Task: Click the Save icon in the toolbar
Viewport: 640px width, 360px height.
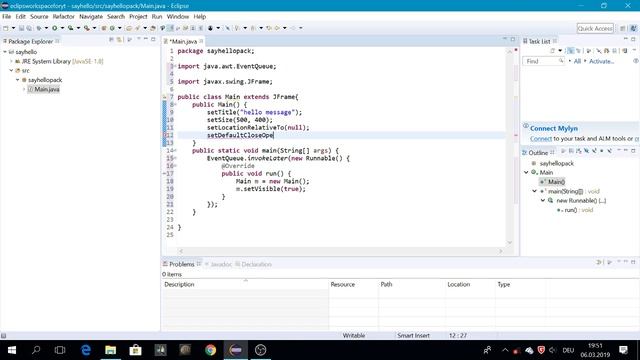Action: (21, 28)
